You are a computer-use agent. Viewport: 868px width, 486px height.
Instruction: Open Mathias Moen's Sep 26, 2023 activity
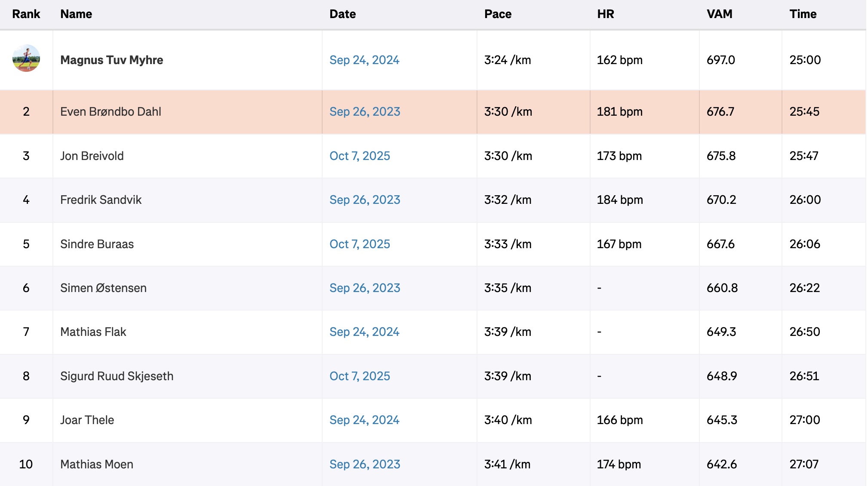click(x=364, y=464)
